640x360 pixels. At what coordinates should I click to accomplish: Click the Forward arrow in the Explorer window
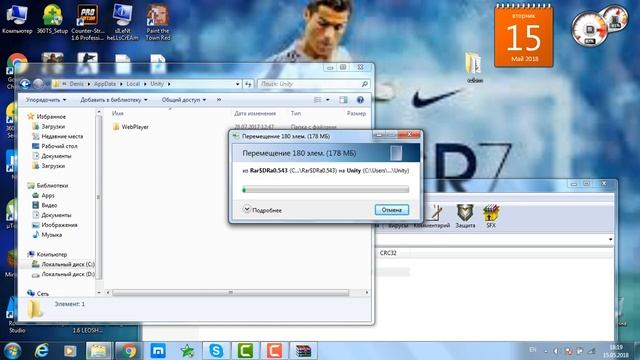point(38,84)
